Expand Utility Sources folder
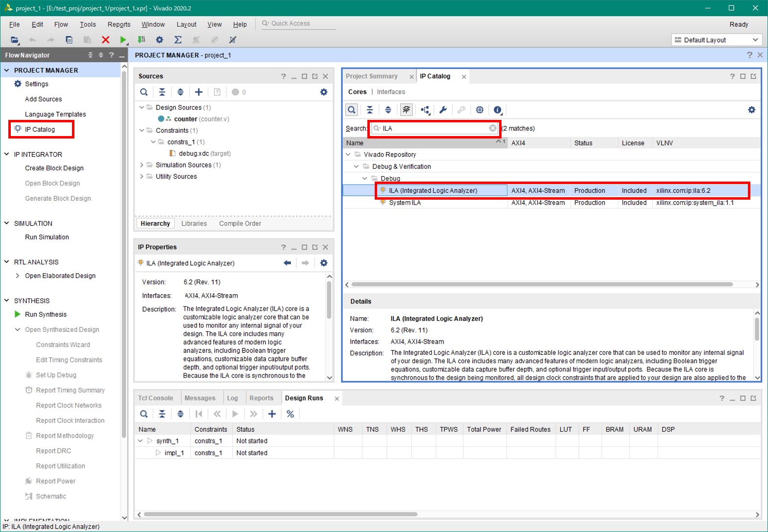768x532 pixels. tap(142, 177)
